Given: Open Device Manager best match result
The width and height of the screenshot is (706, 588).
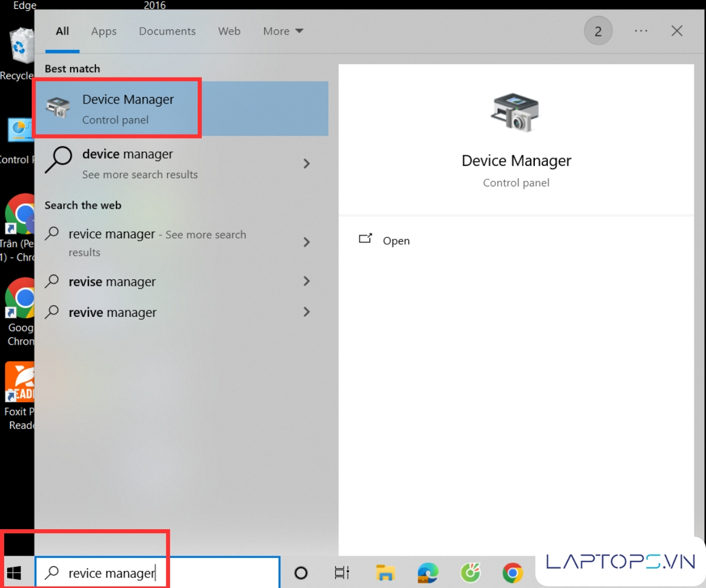Looking at the screenshot, I should (x=128, y=109).
